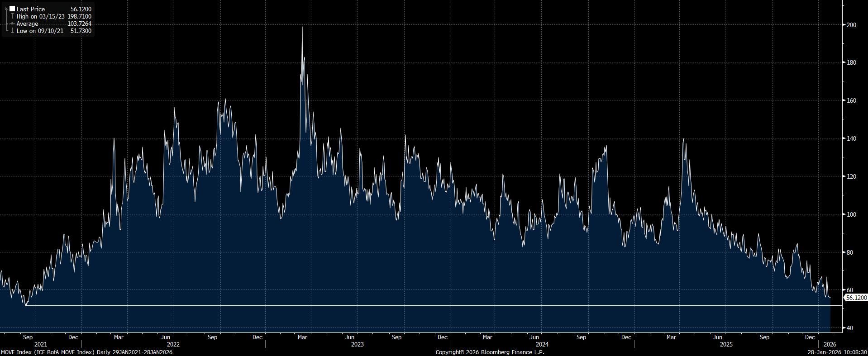The height and width of the screenshot is (356, 868).
Task: Select the "Last Price" legend label
Action: (31, 9)
